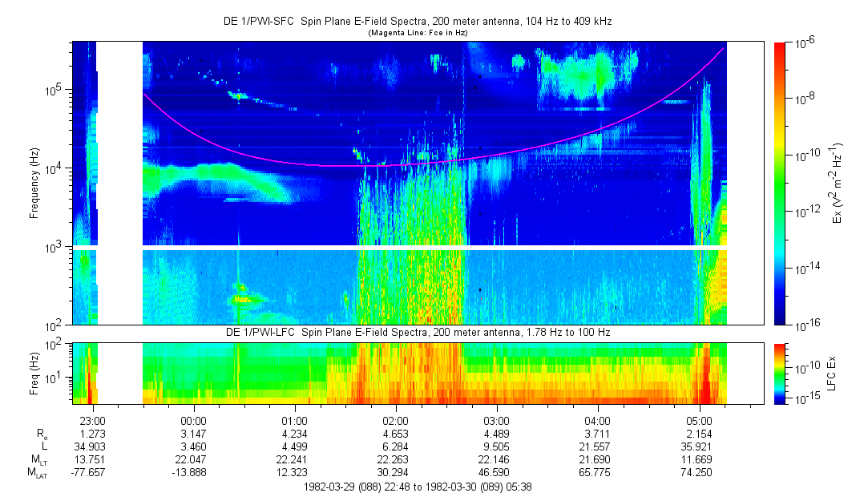Click the Re value 4.653
The height and width of the screenshot is (497, 868).
(396, 434)
